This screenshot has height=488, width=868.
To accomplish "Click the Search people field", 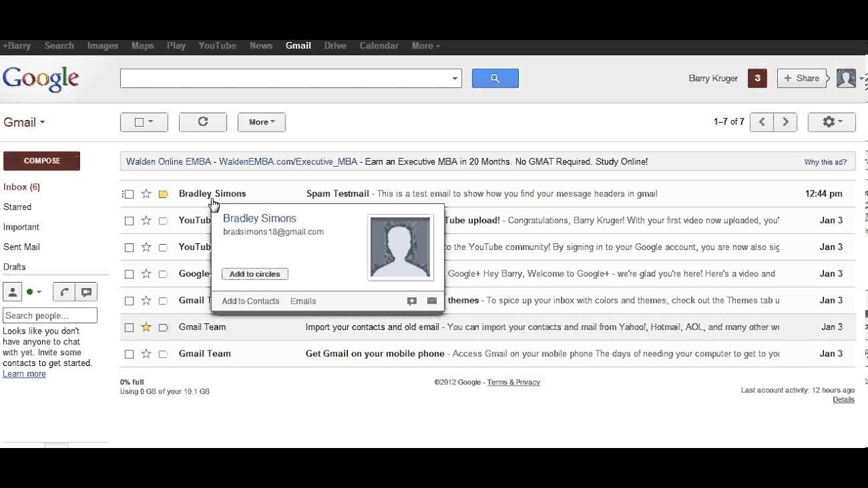I will (50, 315).
